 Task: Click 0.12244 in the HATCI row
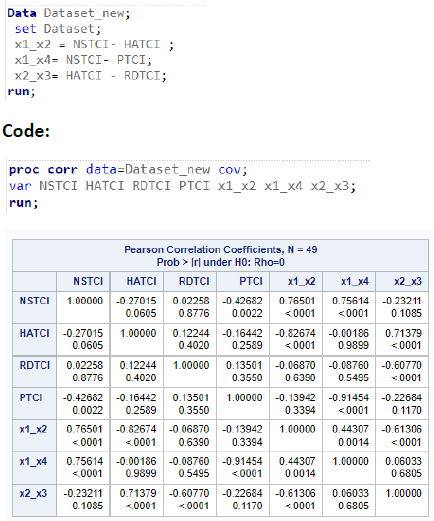[x=191, y=333]
